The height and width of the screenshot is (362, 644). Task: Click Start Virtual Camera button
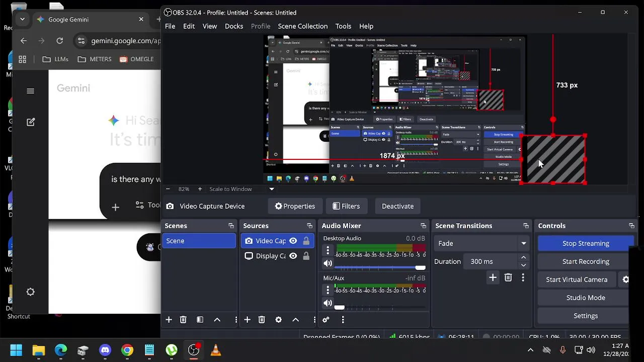click(577, 280)
